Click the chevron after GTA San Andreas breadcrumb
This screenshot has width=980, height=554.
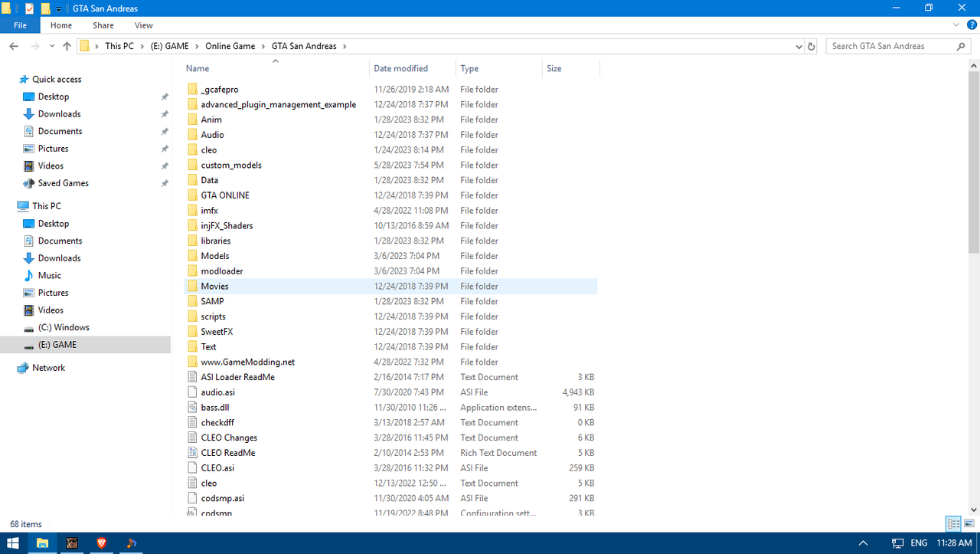coord(345,46)
